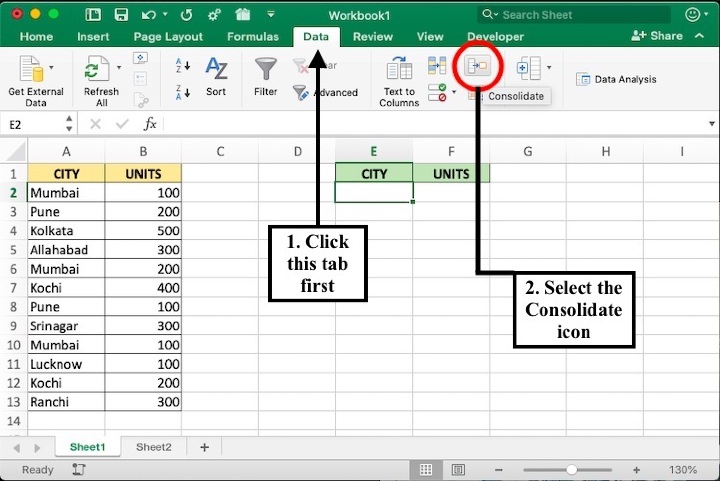The height and width of the screenshot is (481, 720).
Task: Expand the Group dropdown arrow
Action: (549, 67)
